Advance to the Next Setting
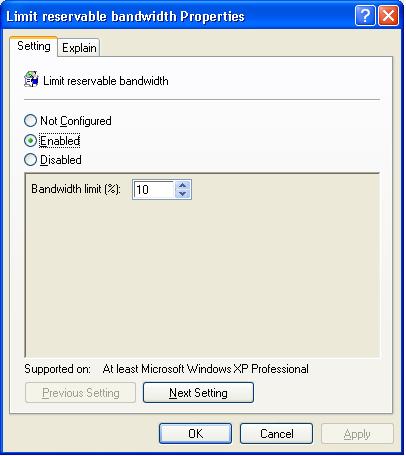 [198, 393]
